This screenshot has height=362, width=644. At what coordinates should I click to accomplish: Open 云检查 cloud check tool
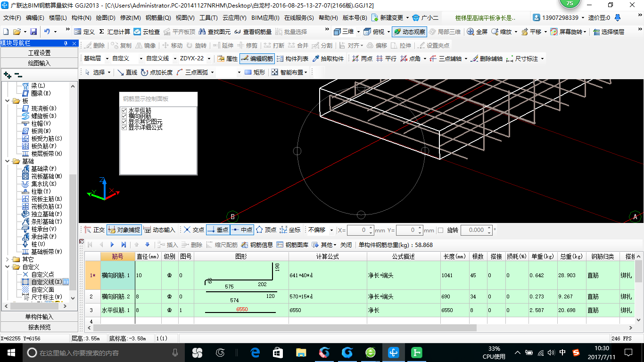147,32
